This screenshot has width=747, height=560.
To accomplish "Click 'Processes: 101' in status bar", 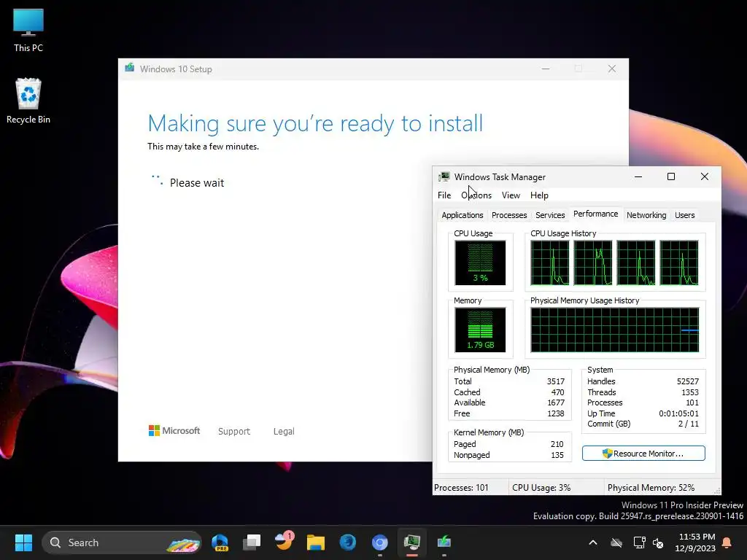I will click(x=461, y=488).
